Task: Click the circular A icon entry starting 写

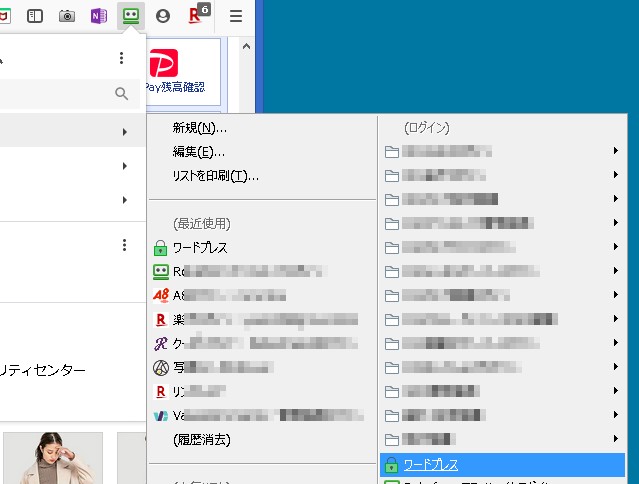Action: (161, 367)
